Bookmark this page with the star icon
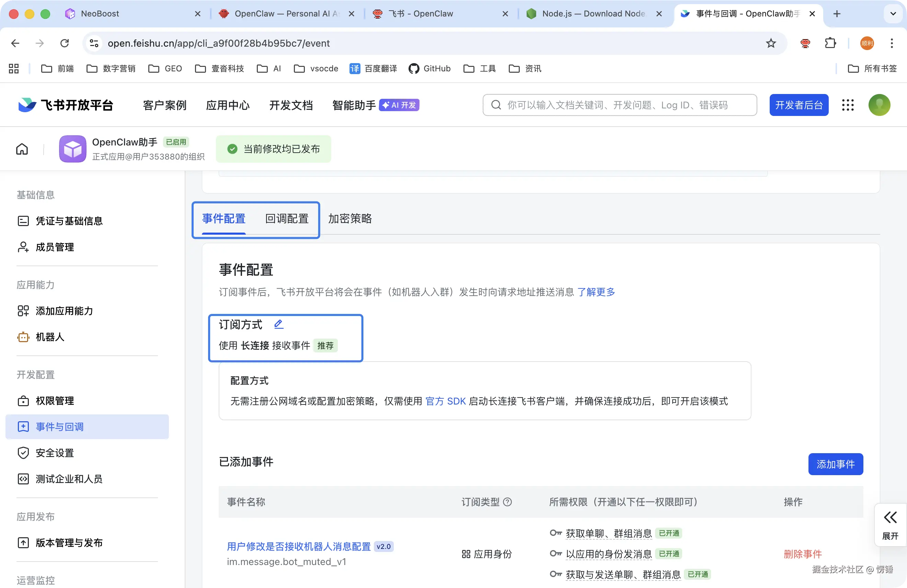Viewport: 907px width, 588px height. (771, 43)
